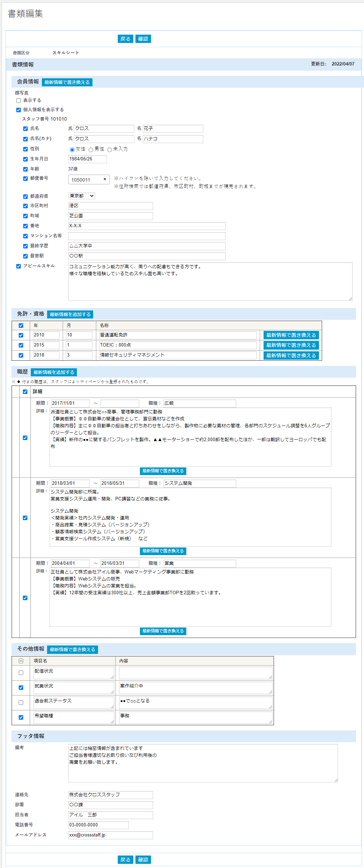Click 最新情報で置き換える under the 広報 job entry
This screenshot has height=868, width=364.
[x=163, y=471]
